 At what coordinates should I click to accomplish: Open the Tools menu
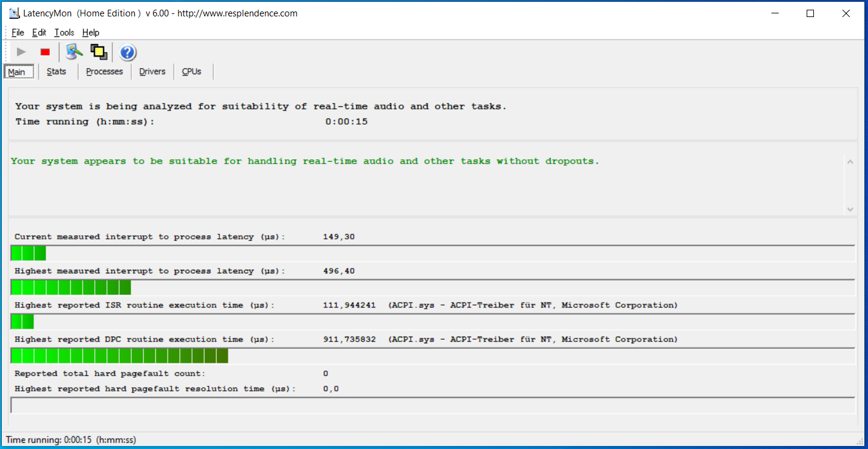point(64,33)
